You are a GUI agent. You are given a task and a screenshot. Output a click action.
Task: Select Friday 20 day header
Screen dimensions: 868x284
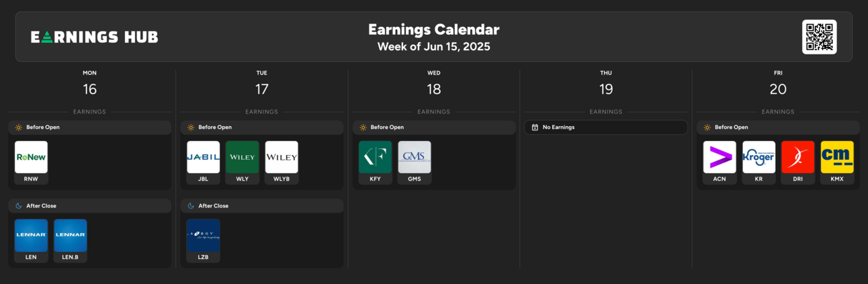click(778, 83)
